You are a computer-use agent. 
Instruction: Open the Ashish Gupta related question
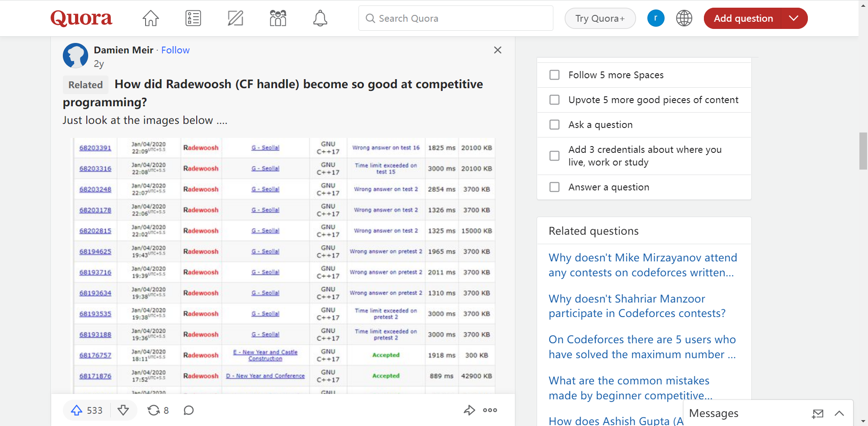616,421
